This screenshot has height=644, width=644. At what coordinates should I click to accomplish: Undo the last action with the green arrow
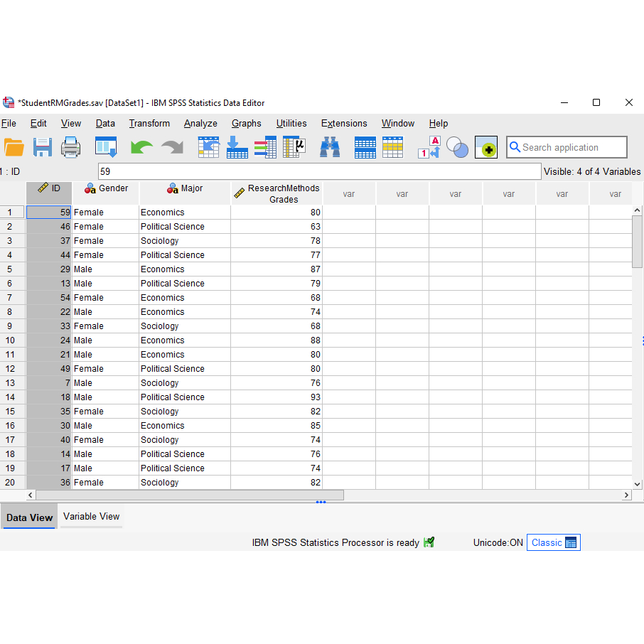[141, 147]
